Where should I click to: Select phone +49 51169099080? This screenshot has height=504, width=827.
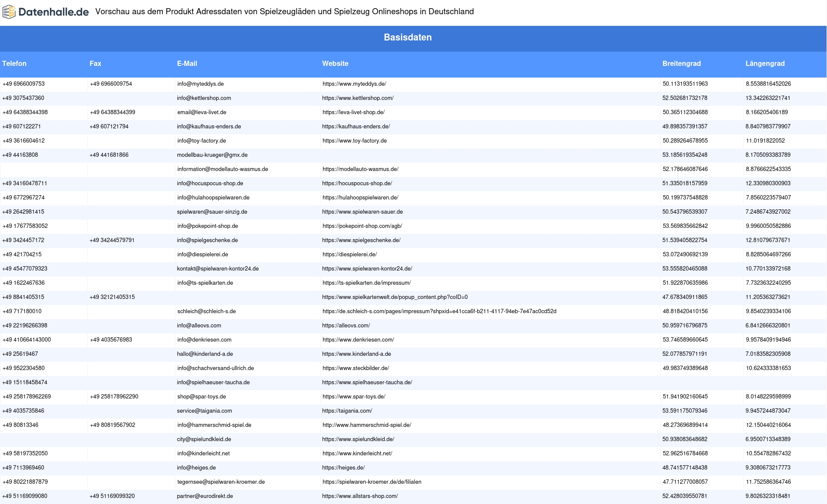[x=25, y=496]
